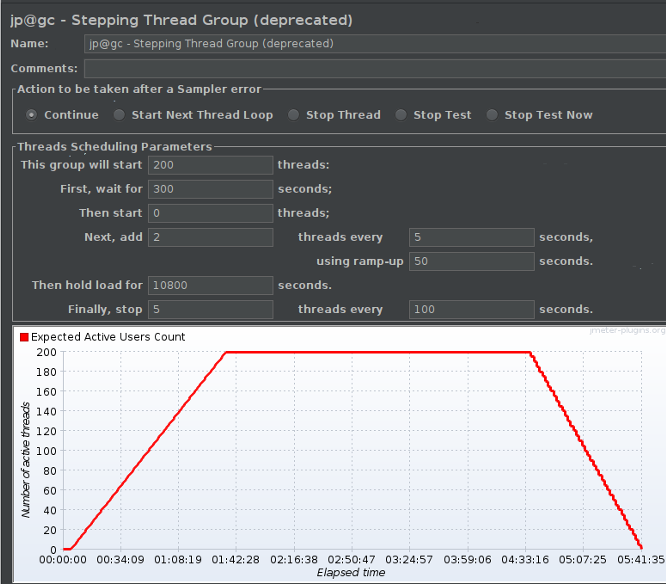The image size is (666, 585).
Task: Click the 'Threads Scheduling Parameters' heading
Action: [x=115, y=147]
